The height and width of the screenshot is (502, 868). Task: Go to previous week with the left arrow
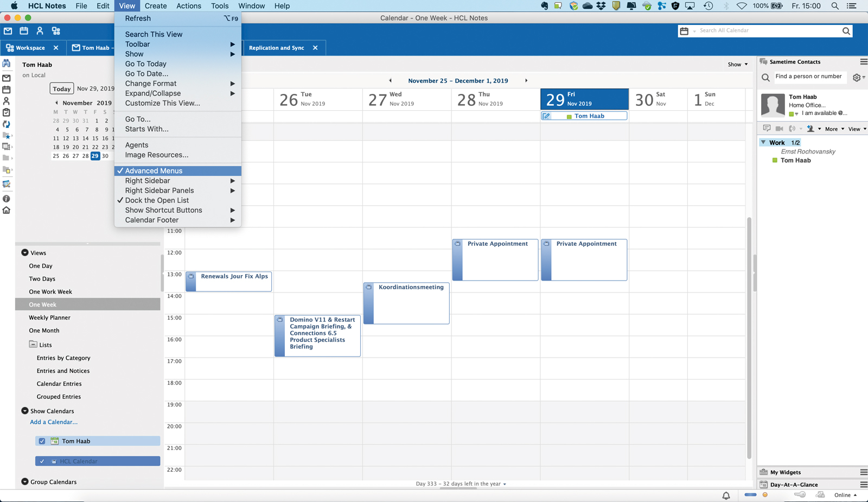[391, 80]
